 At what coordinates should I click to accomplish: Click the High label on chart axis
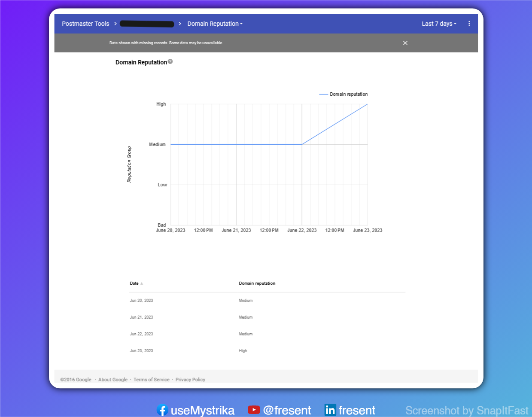[x=161, y=104]
